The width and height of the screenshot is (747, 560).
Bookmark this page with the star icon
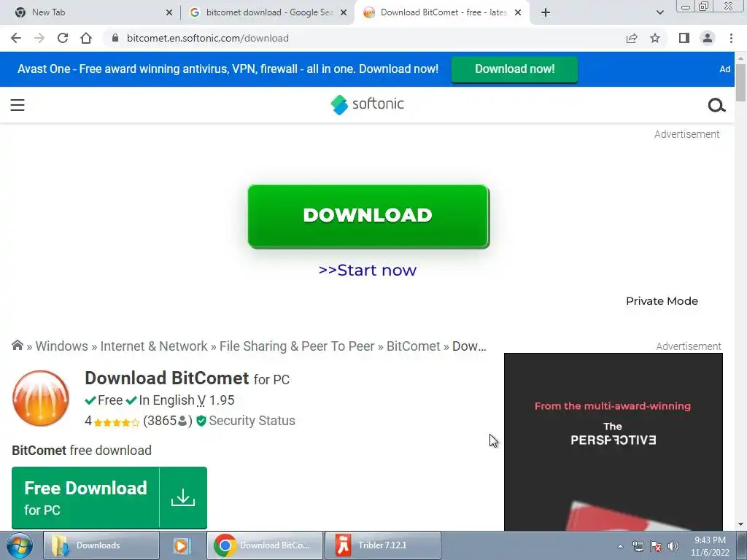point(655,38)
